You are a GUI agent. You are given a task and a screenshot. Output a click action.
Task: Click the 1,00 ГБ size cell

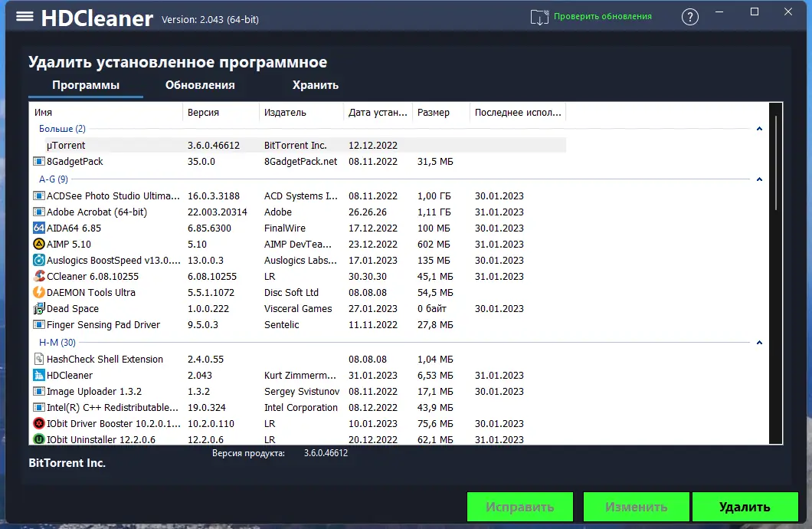tap(434, 195)
